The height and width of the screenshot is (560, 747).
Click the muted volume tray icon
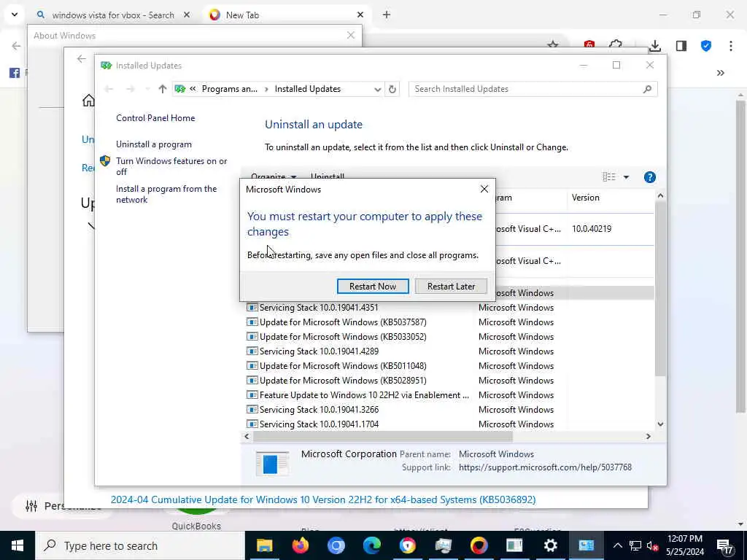(x=652, y=545)
